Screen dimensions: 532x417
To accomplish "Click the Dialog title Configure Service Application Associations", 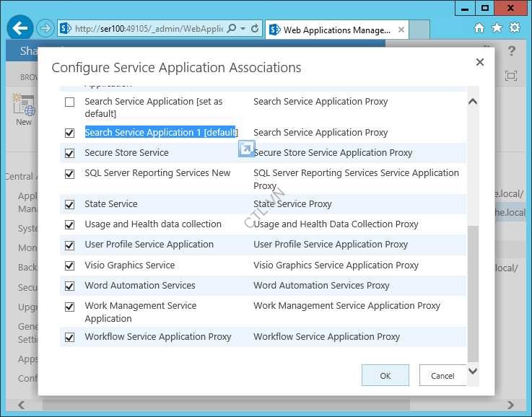I will (x=176, y=68).
